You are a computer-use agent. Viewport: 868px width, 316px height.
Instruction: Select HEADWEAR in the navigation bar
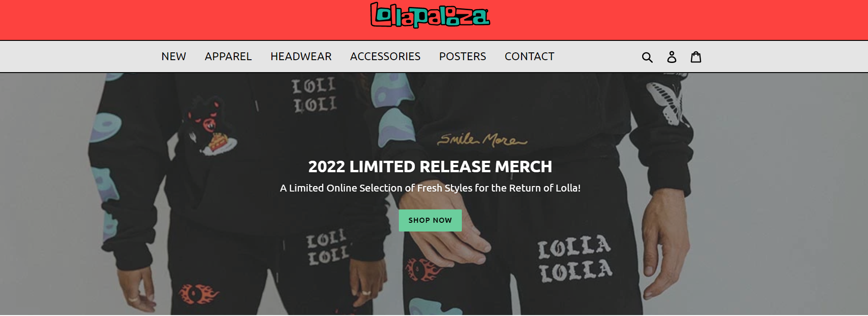(301, 56)
